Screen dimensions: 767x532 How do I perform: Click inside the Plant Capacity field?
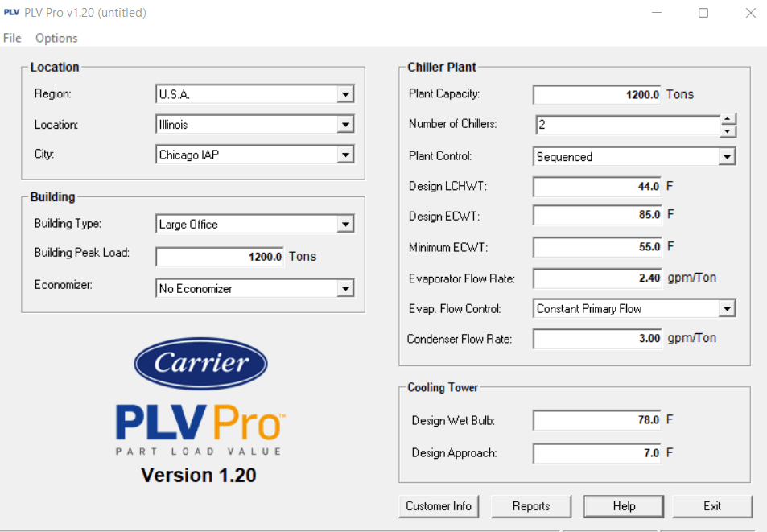pos(596,94)
